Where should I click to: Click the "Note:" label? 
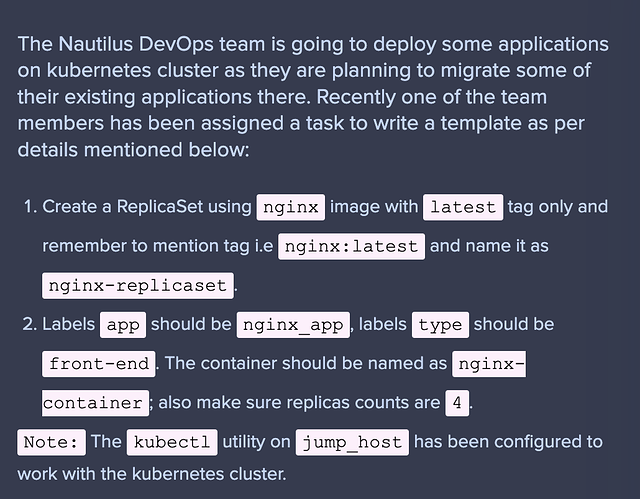51,442
